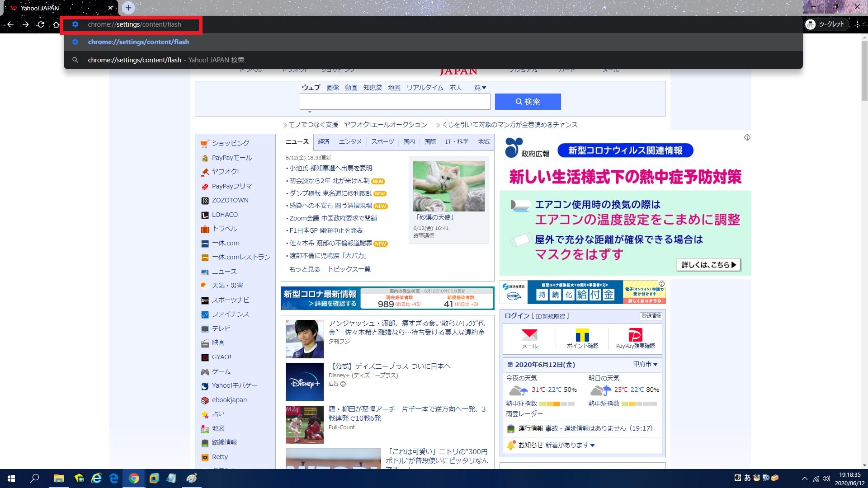This screenshot has height=488, width=868.
Task: Reload the page with the refresh icon
Action: (x=41, y=24)
